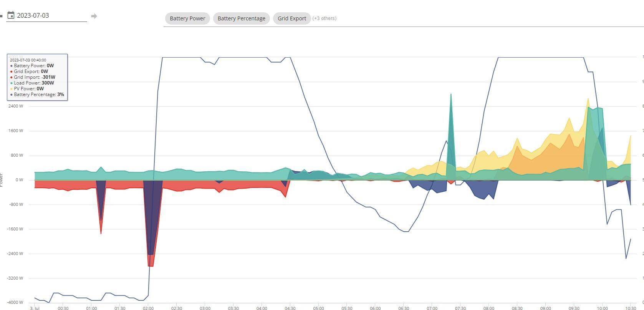This screenshot has width=644, height=310.
Task: Click the positive 2400 W axis label
Action: (16, 106)
